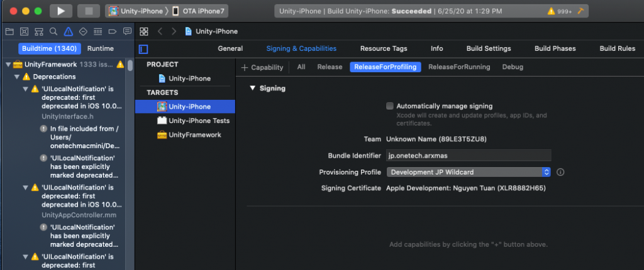Switch to Buildtime issues
The image size is (644, 270).
[49, 48]
